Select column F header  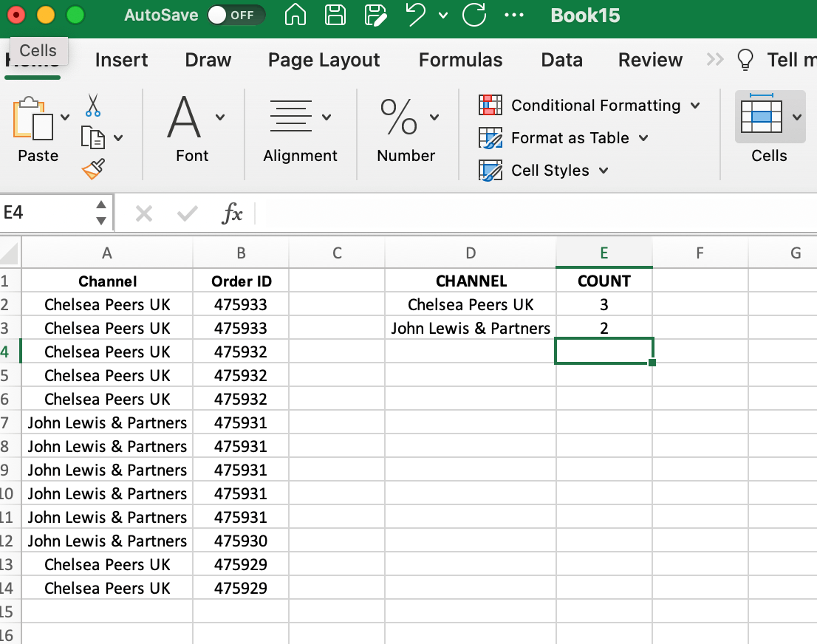700,253
